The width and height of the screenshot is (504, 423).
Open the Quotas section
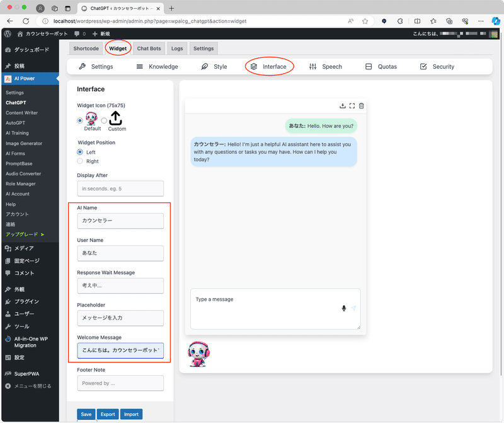tap(381, 67)
